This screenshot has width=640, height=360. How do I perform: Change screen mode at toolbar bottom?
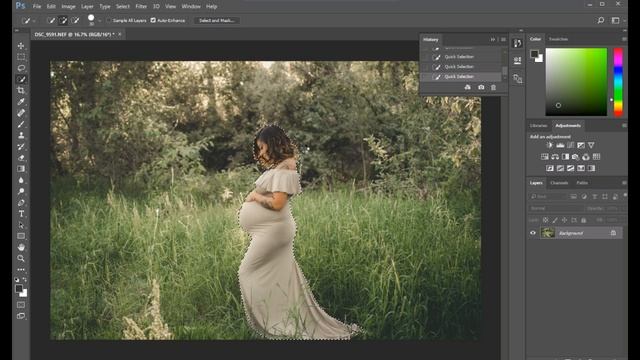click(21, 316)
